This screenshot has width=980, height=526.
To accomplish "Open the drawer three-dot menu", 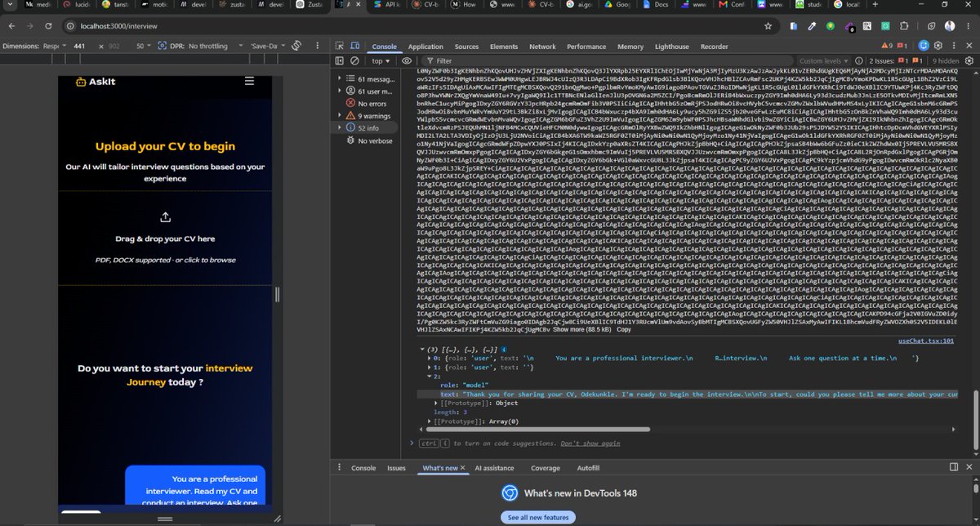I will point(341,468).
